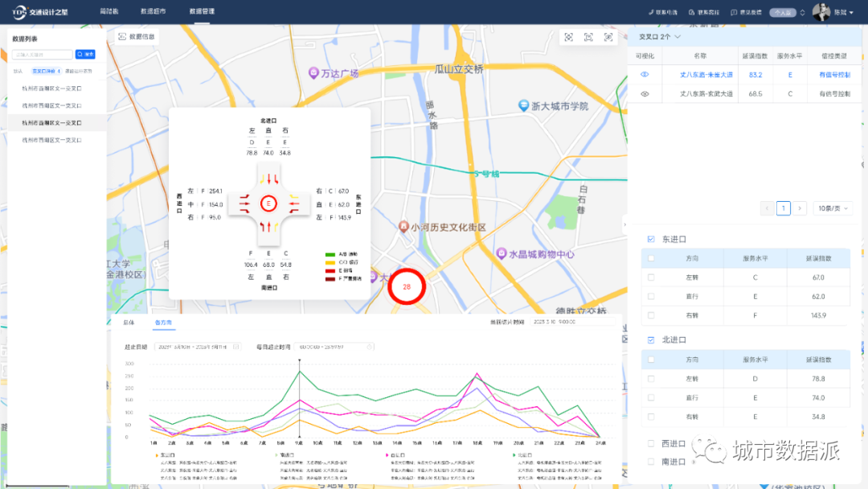Image resolution: width=868 pixels, height=489 pixels.
Task: Select the first intersection entry in 数据列表
Action: pos(51,88)
